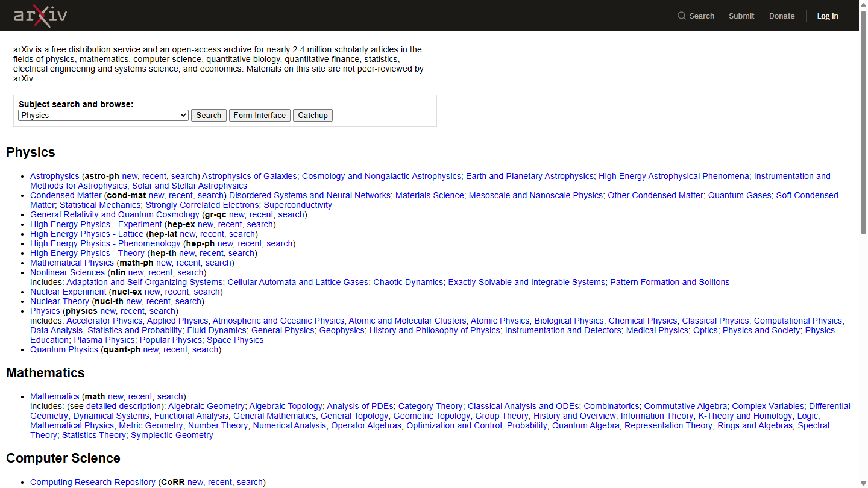This screenshot has width=868, height=488.
Task: Open the Submit page in header
Action: [741, 16]
